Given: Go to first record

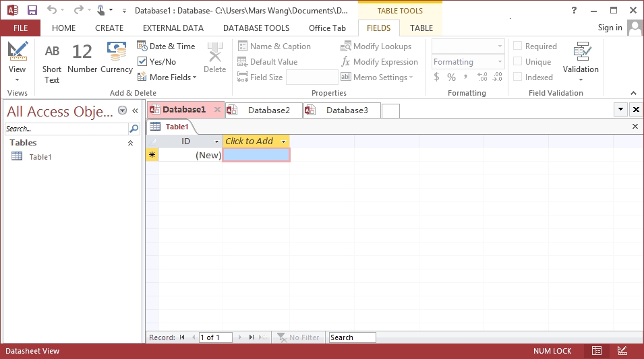Looking at the screenshot, I should 182,337.
